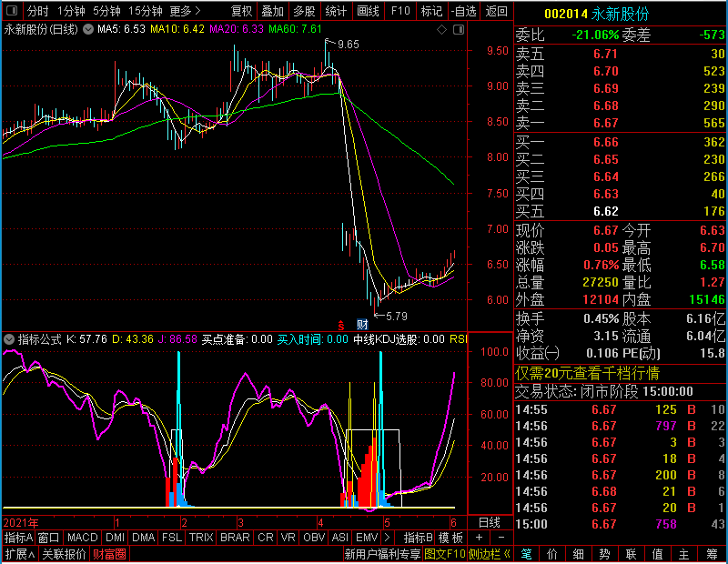The height and width of the screenshot is (564, 728).
Task: Select the 15分钟 period
Action: 145,11
